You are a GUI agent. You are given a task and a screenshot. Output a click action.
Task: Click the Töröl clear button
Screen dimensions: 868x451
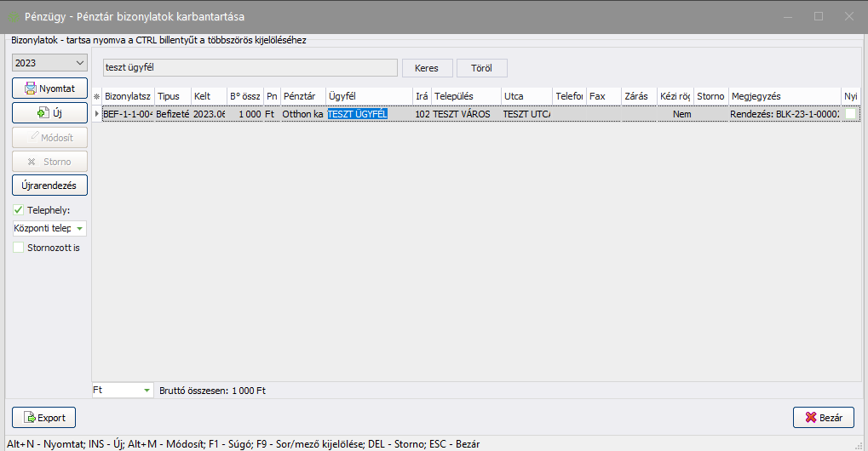point(482,68)
